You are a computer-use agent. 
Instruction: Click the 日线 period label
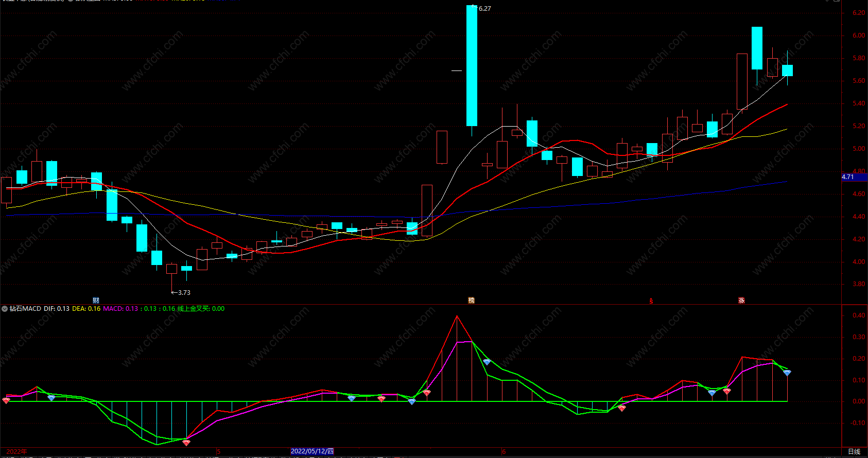(854, 452)
